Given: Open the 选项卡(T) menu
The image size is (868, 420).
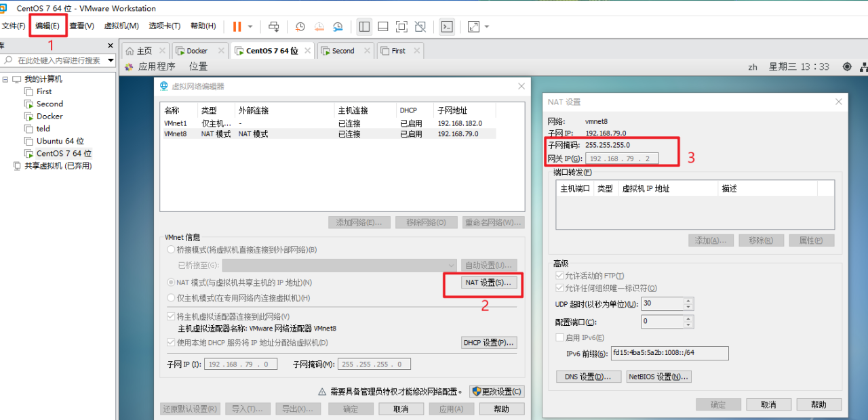Looking at the screenshot, I should (x=165, y=26).
